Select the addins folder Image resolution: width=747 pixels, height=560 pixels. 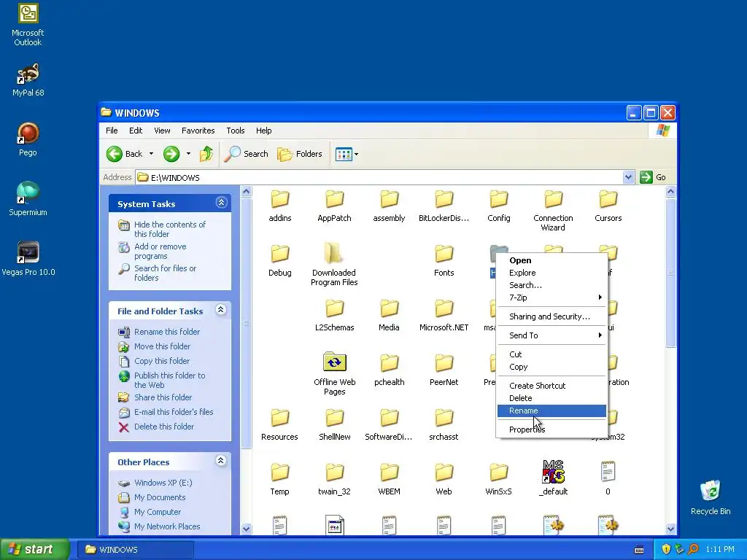pos(279,206)
